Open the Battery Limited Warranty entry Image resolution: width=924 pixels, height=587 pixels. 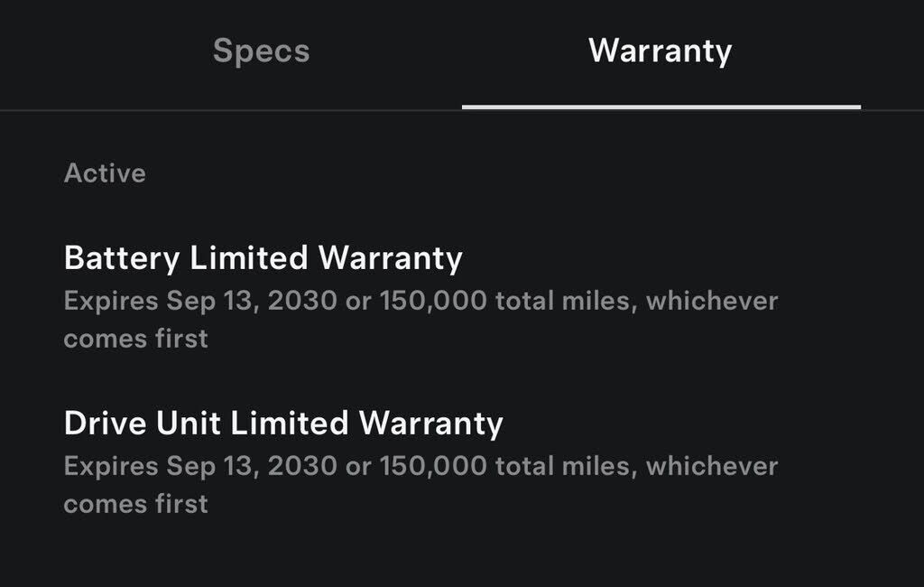[x=263, y=258]
